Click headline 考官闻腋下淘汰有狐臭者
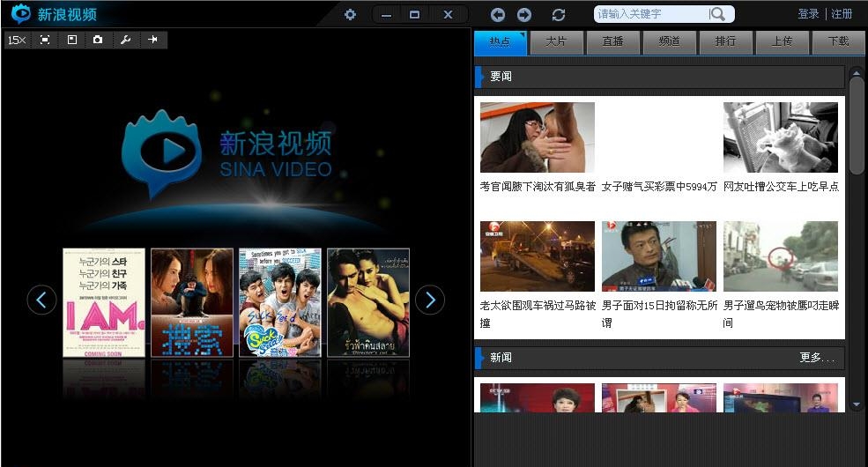This screenshot has height=467, width=868. [538, 187]
